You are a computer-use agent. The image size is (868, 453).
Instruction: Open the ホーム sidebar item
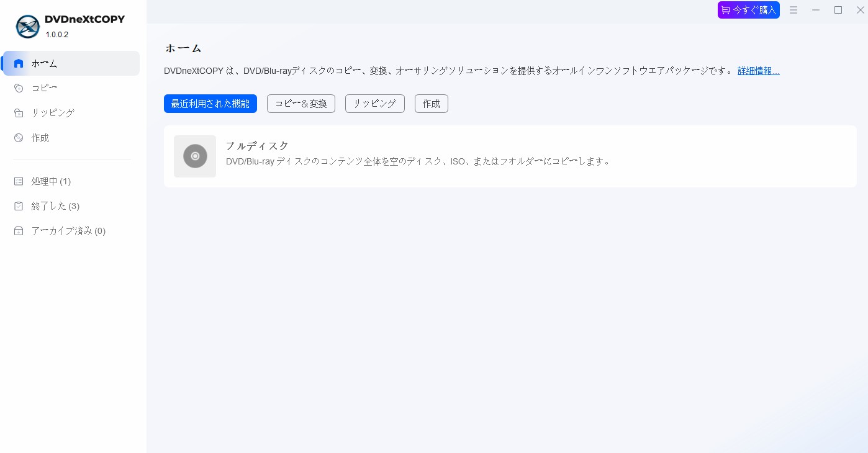point(71,63)
